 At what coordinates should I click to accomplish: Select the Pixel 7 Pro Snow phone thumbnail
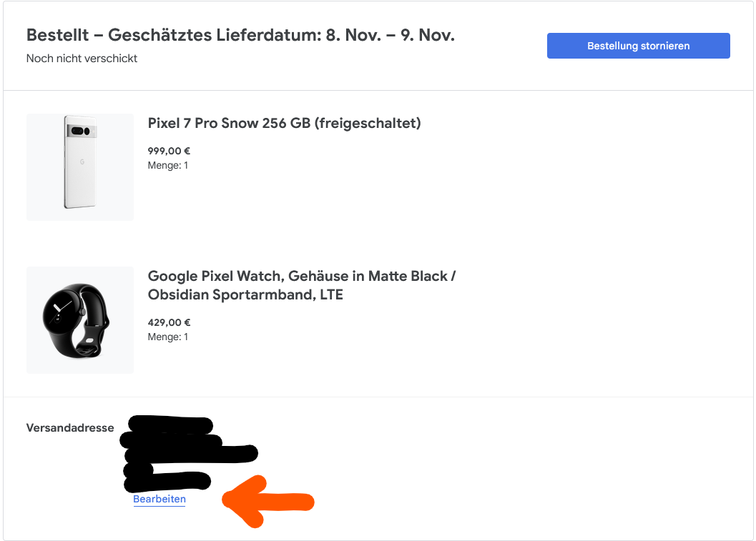coord(80,167)
